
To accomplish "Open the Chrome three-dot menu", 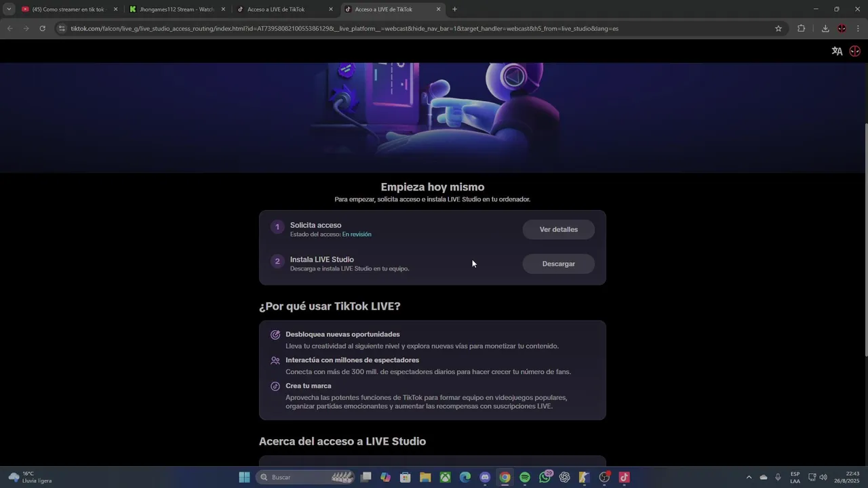I will [858, 28].
